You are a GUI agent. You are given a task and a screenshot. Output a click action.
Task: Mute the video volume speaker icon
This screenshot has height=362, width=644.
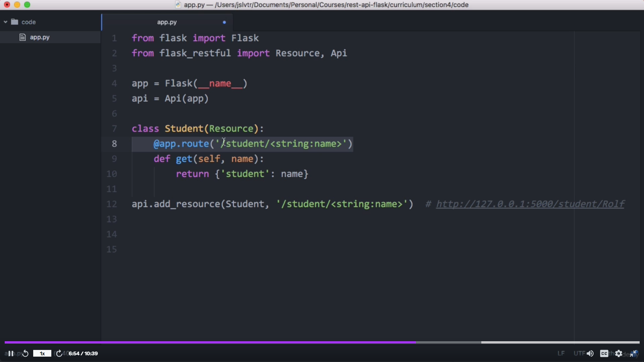[x=590, y=353]
